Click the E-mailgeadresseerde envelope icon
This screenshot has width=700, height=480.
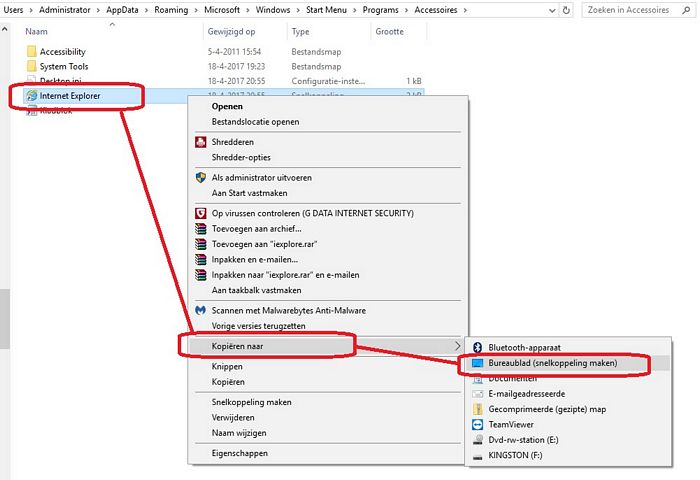477,394
